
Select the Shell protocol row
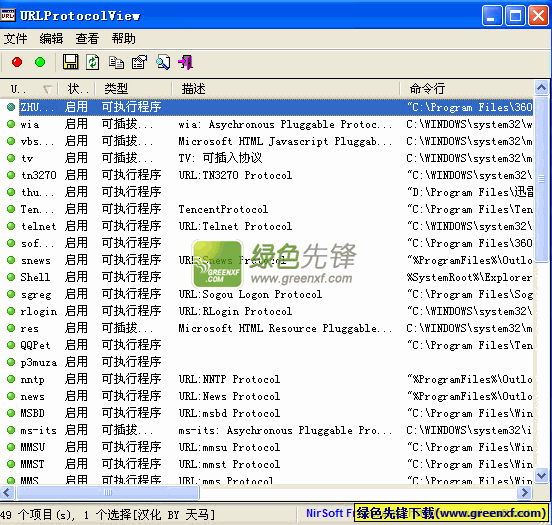point(266,277)
